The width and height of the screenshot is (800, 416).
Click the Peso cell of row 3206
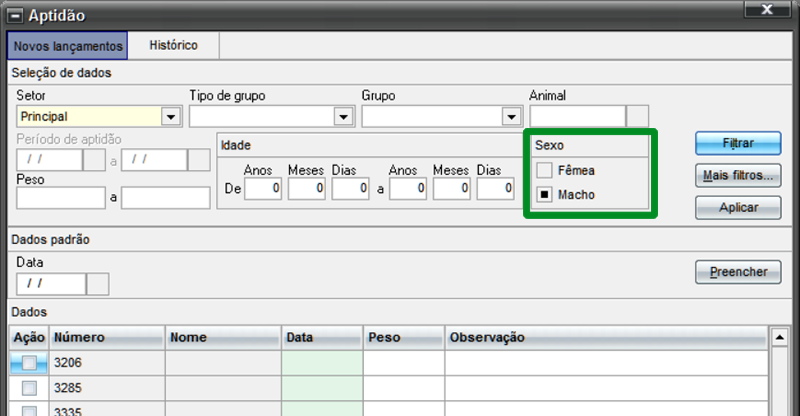click(404, 363)
